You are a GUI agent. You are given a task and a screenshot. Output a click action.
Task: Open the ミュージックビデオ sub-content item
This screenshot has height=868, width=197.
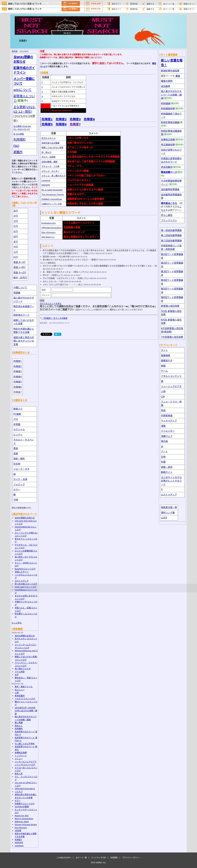point(171,387)
